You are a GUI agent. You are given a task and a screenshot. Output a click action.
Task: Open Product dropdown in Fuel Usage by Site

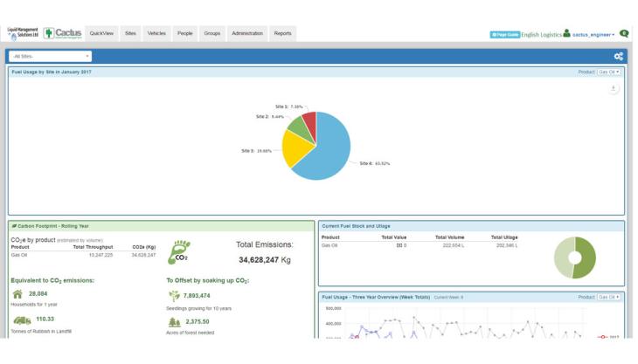608,72
